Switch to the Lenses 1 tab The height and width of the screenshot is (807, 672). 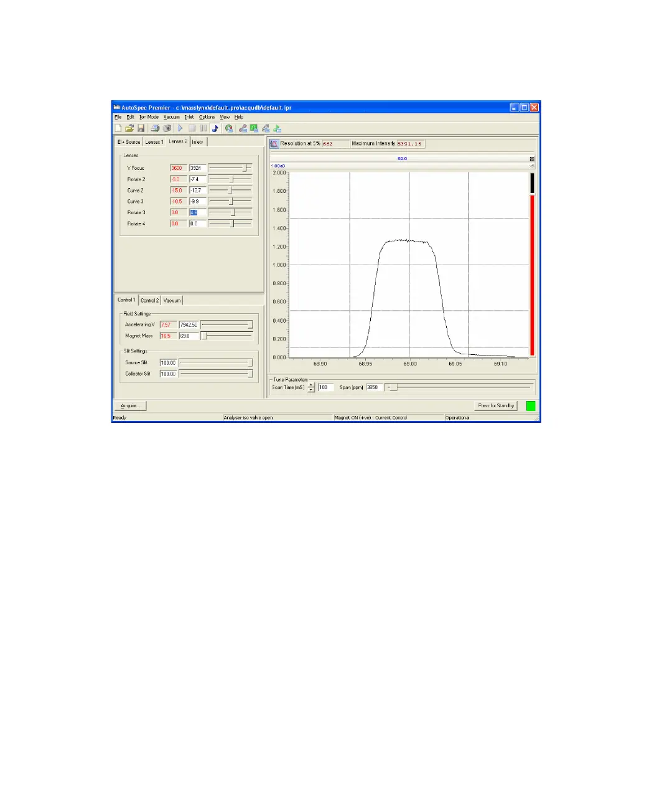[x=154, y=142]
